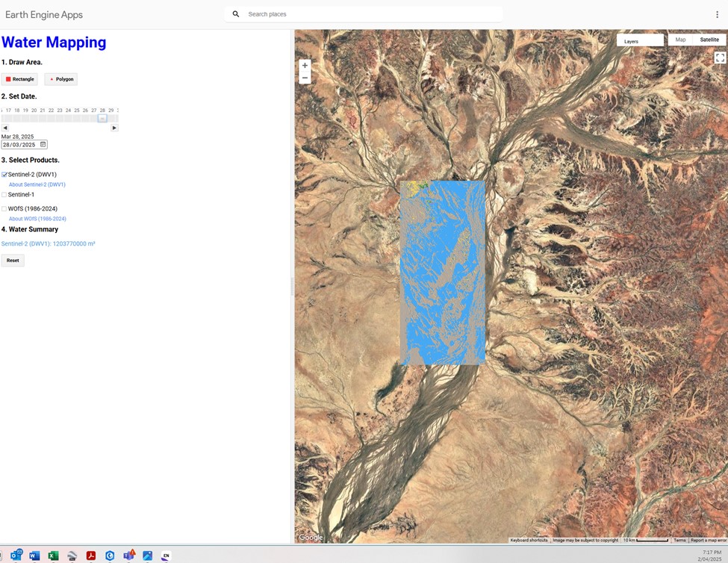Image resolution: width=728 pixels, height=563 pixels.
Task: Switch to Map view type
Action: pos(680,40)
